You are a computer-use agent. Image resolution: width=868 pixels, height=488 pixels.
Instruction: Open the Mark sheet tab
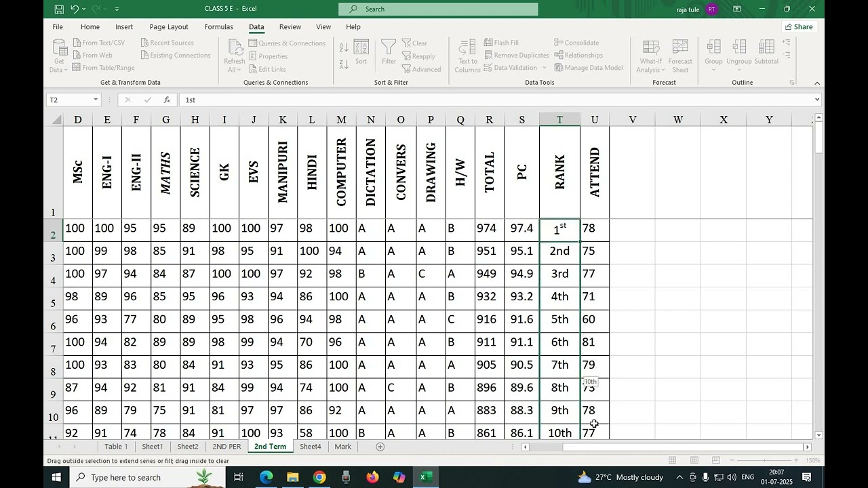coord(343,447)
